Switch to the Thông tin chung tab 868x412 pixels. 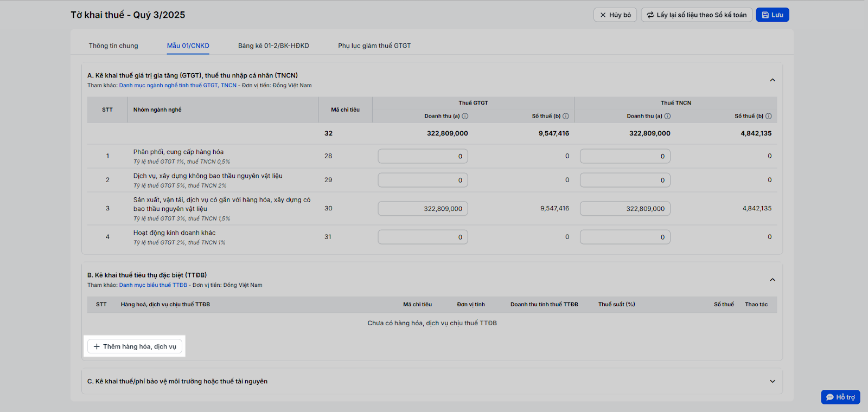(x=113, y=46)
